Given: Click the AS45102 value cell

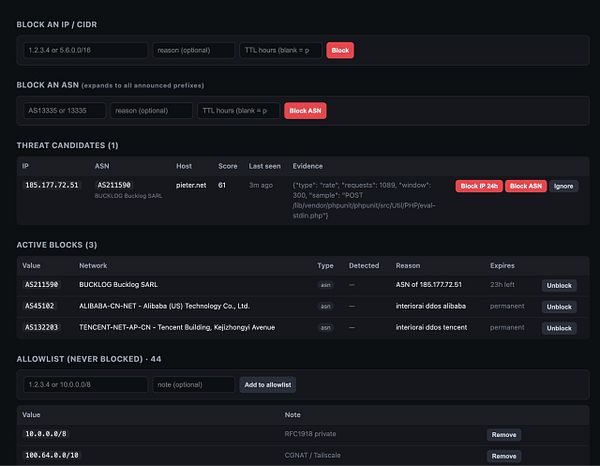Looking at the screenshot, I should (39, 306).
